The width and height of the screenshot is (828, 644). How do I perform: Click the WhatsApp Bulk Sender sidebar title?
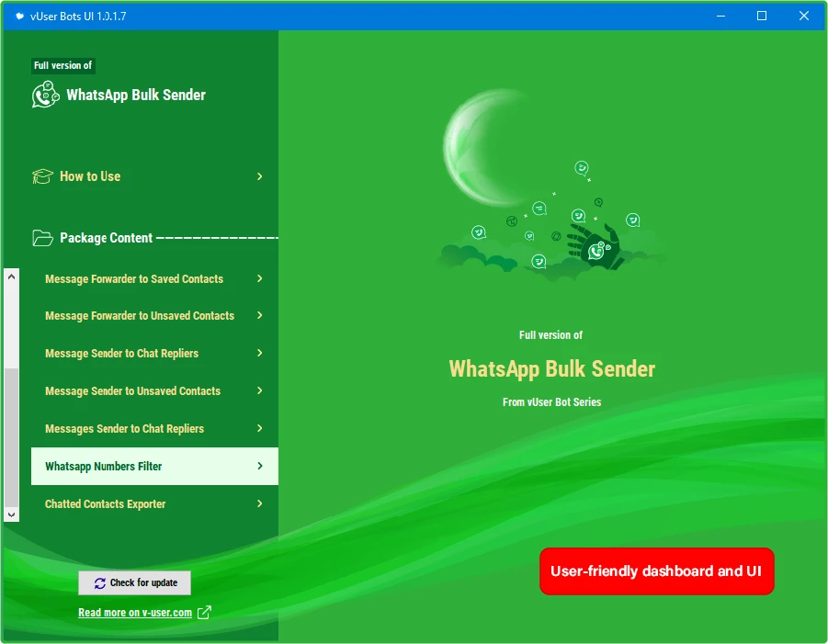coord(136,95)
